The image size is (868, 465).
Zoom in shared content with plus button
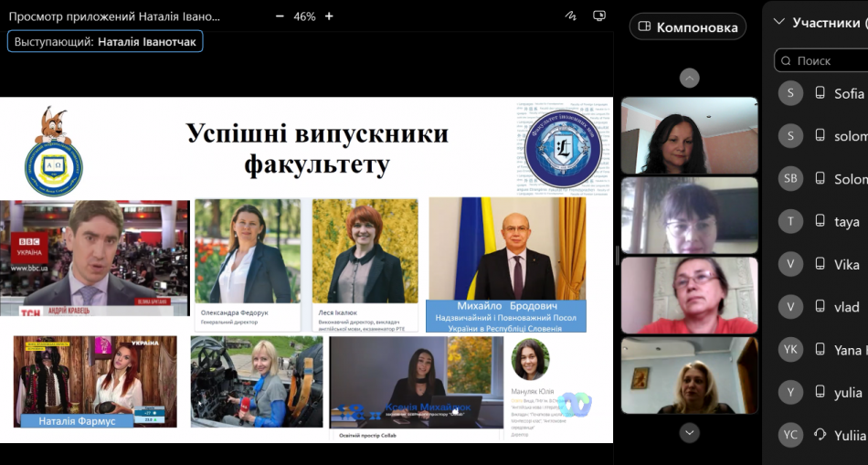(x=329, y=16)
